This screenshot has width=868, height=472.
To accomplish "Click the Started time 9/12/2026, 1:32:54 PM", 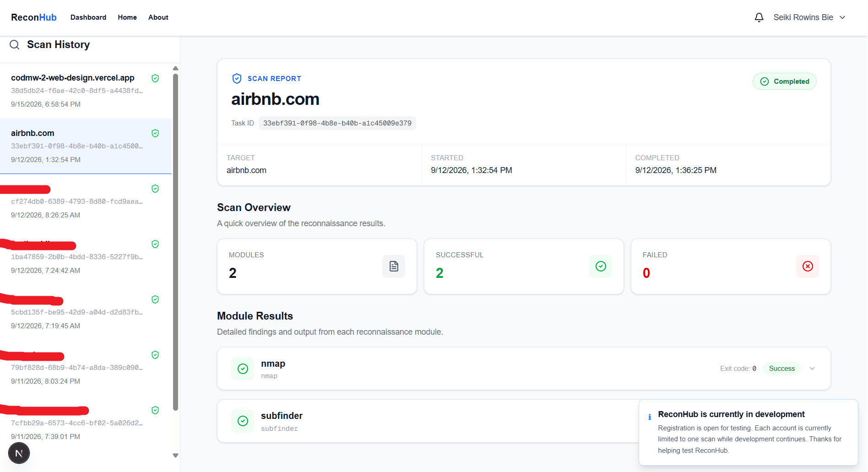I will (472, 170).
